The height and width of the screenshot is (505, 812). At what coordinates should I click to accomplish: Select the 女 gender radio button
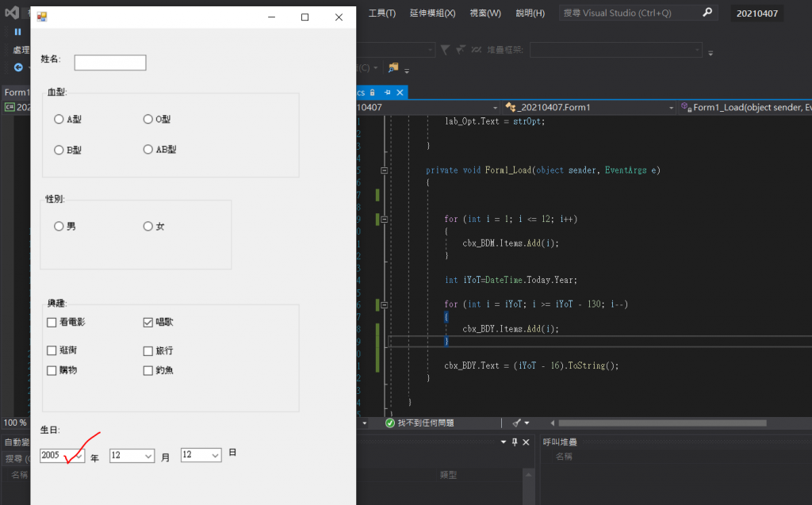pos(148,227)
